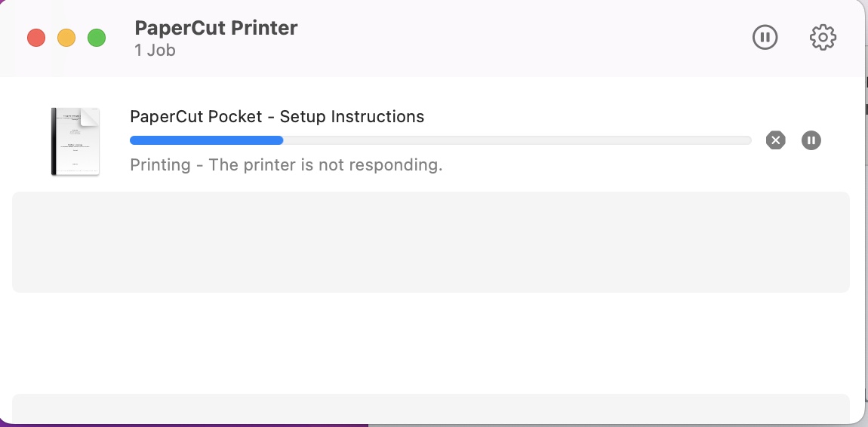Screen dimensions: 868x427
Task: Pause the PaperCut Printer queue
Action: 765,38
